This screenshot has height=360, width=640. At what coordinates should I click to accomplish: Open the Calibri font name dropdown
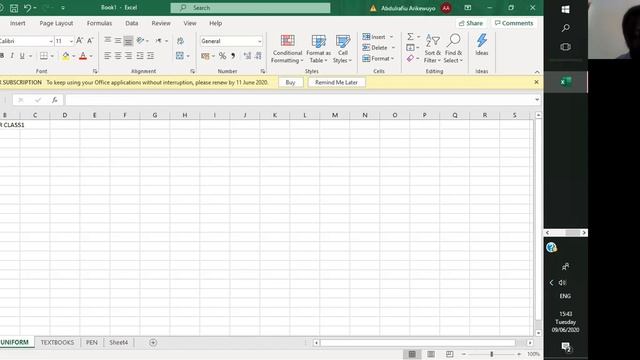coord(51,41)
